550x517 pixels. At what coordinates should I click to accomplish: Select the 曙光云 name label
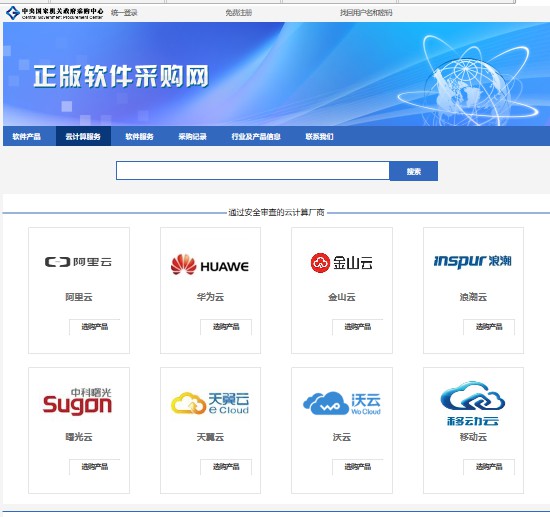click(x=79, y=437)
